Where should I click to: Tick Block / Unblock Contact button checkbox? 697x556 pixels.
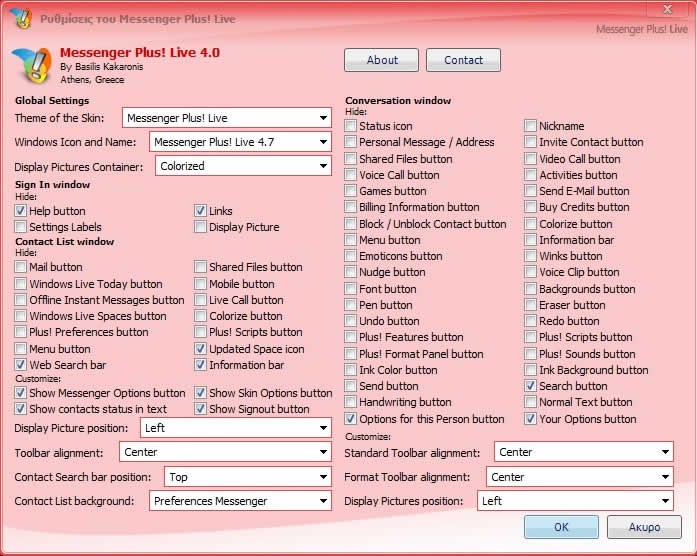350,224
